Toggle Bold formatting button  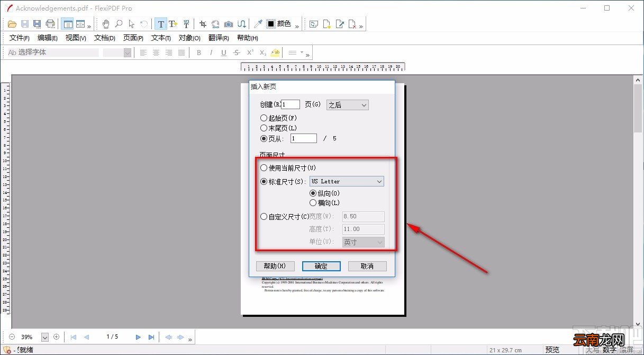point(199,52)
